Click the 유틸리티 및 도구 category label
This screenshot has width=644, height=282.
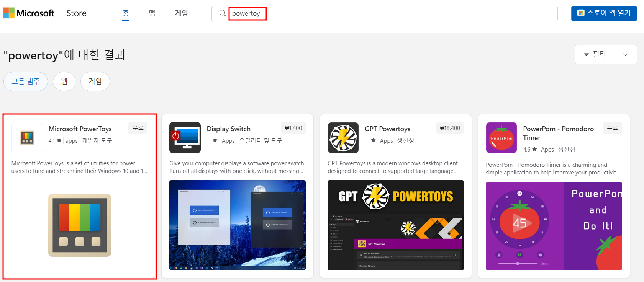point(261,140)
